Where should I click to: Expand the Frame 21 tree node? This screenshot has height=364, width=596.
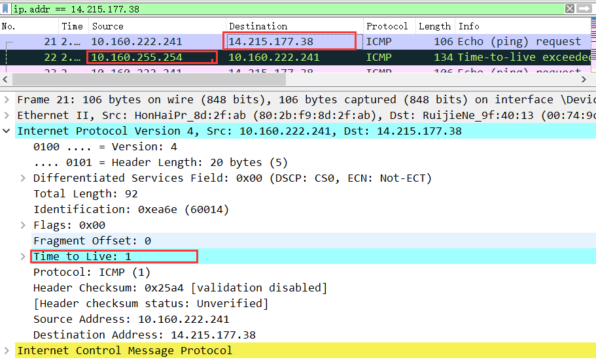(7, 99)
